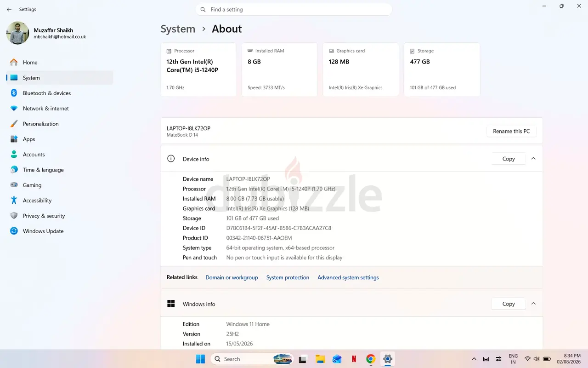
Task: Click the Muzaffar Shaikh profile picture
Action: point(17,33)
